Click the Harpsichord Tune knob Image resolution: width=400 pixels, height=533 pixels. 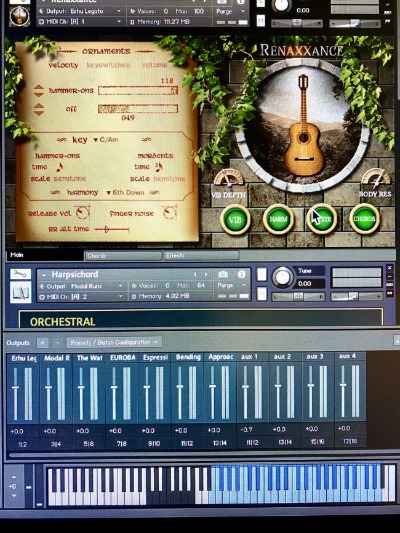[x=282, y=277]
